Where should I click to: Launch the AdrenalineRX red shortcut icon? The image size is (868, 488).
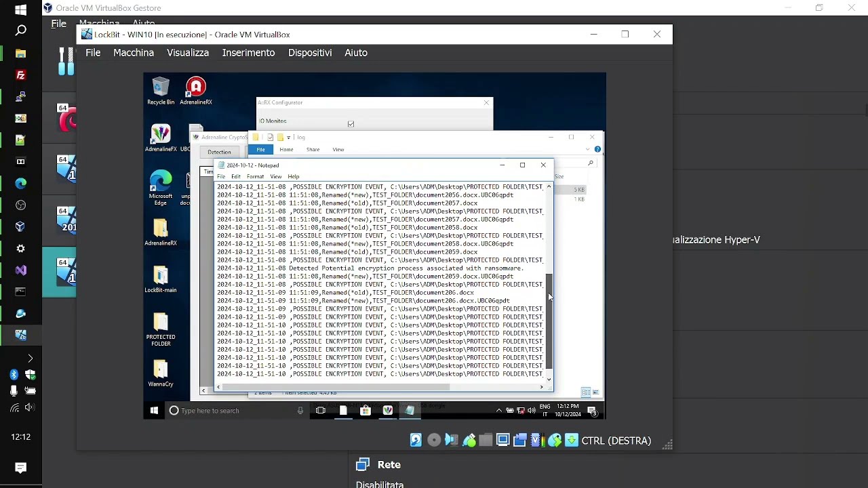(196, 91)
